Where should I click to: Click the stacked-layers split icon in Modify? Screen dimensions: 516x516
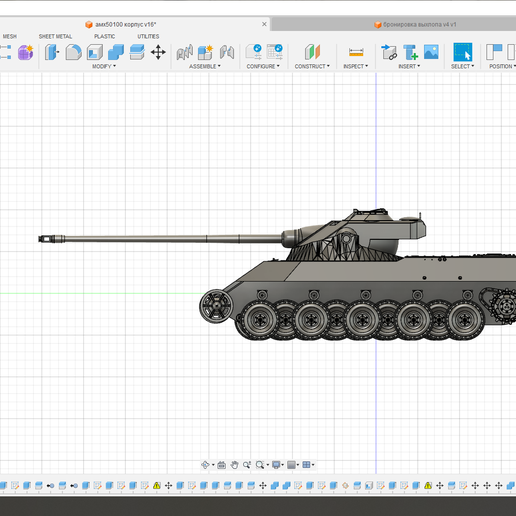click(137, 52)
